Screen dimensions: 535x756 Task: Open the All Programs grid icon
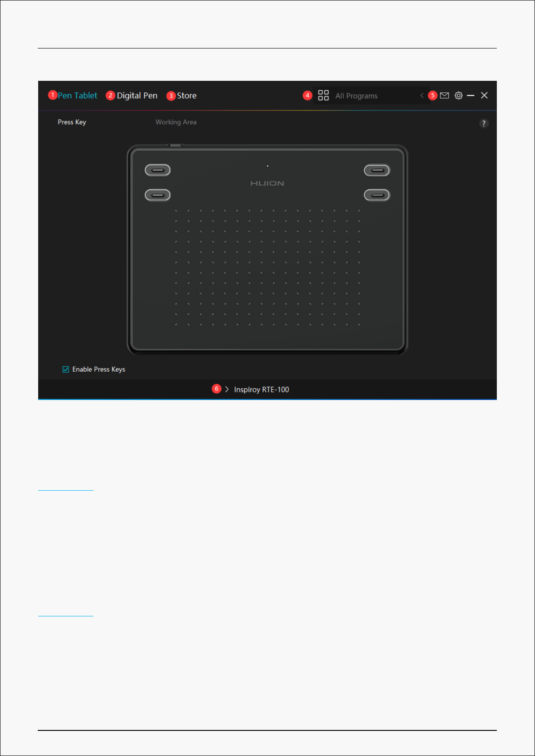323,96
